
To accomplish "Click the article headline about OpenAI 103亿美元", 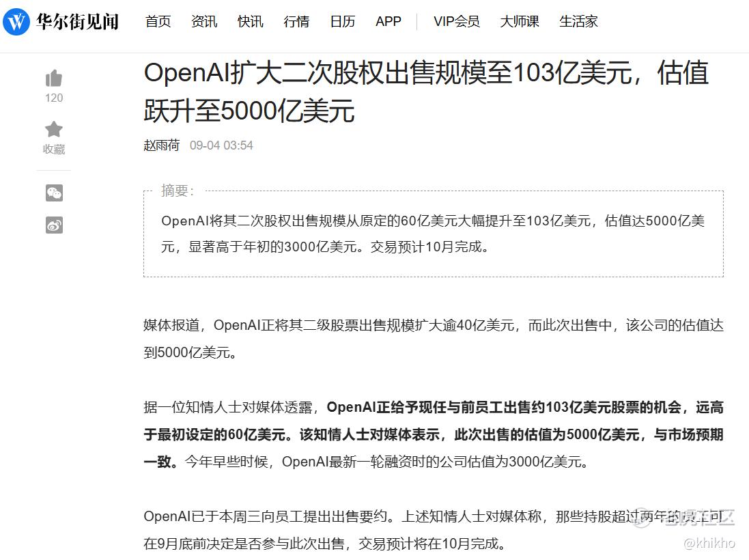I will [x=426, y=92].
